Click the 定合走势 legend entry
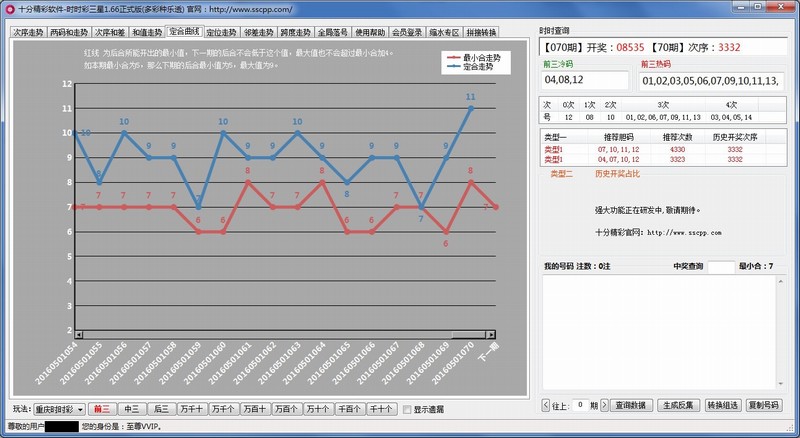800x438 pixels. pyautogui.click(x=470, y=66)
